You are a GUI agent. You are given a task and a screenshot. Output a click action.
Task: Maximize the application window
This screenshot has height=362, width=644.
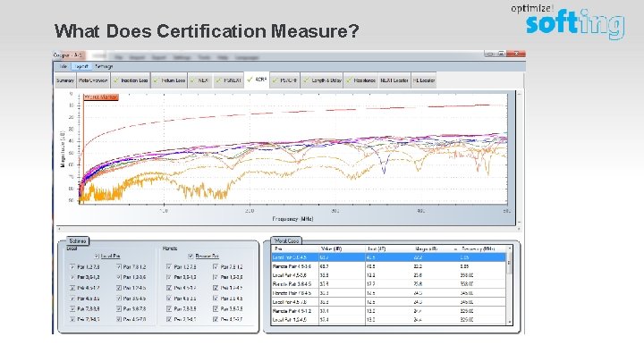pos(501,54)
